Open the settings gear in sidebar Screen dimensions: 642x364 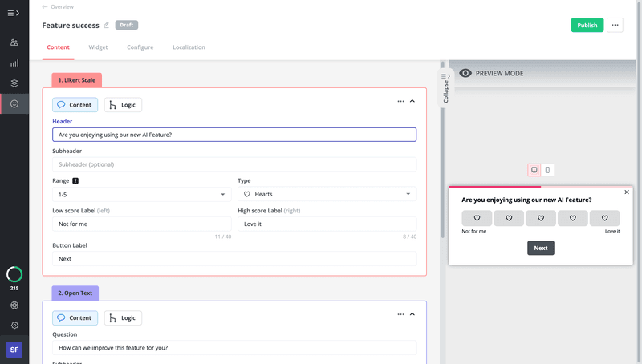pyautogui.click(x=14, y=326)
